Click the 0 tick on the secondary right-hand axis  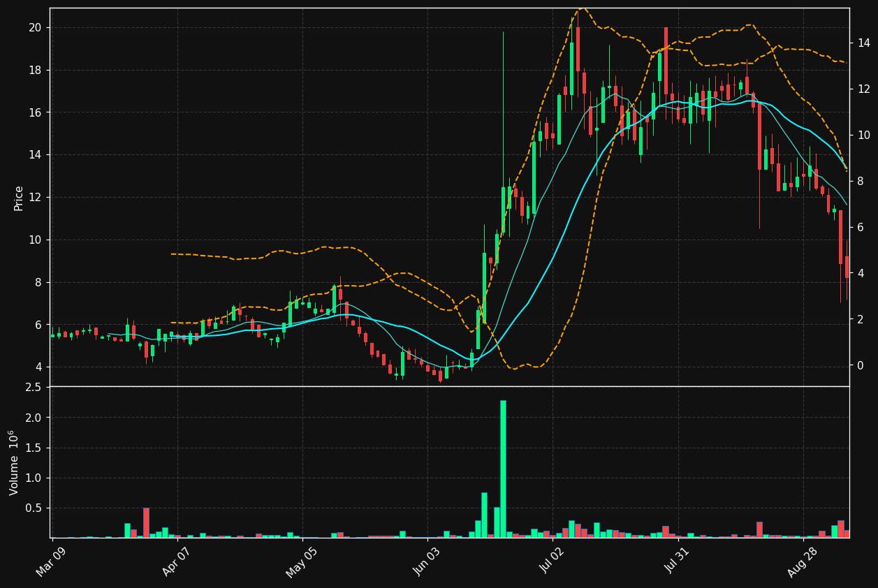pos(861,366)
